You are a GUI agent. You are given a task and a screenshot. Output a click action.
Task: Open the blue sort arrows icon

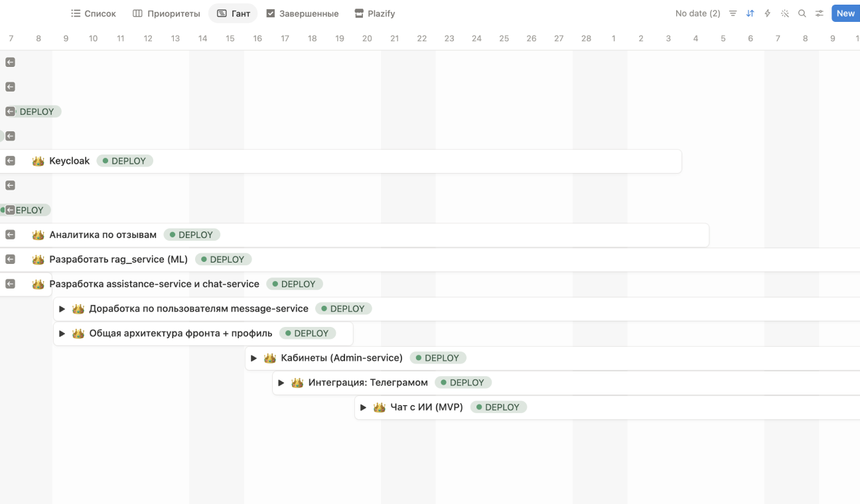pyautogui.click(x=750, y=13)
